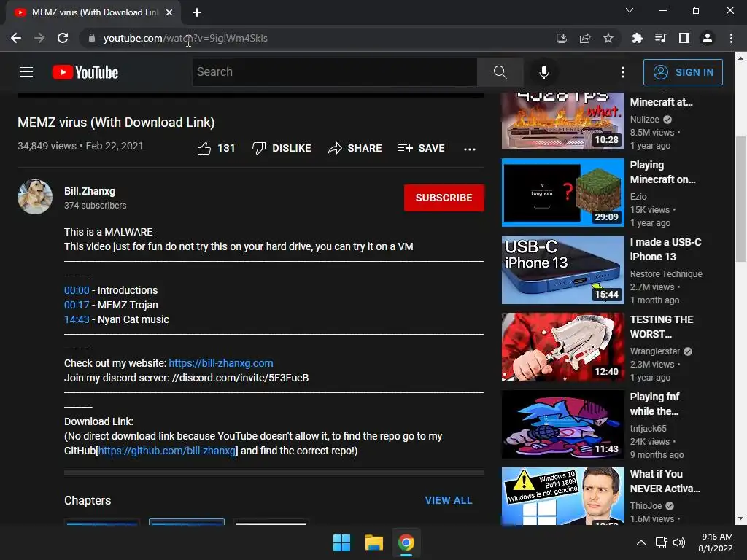Go to YouTube home via logo

[85, 72]
